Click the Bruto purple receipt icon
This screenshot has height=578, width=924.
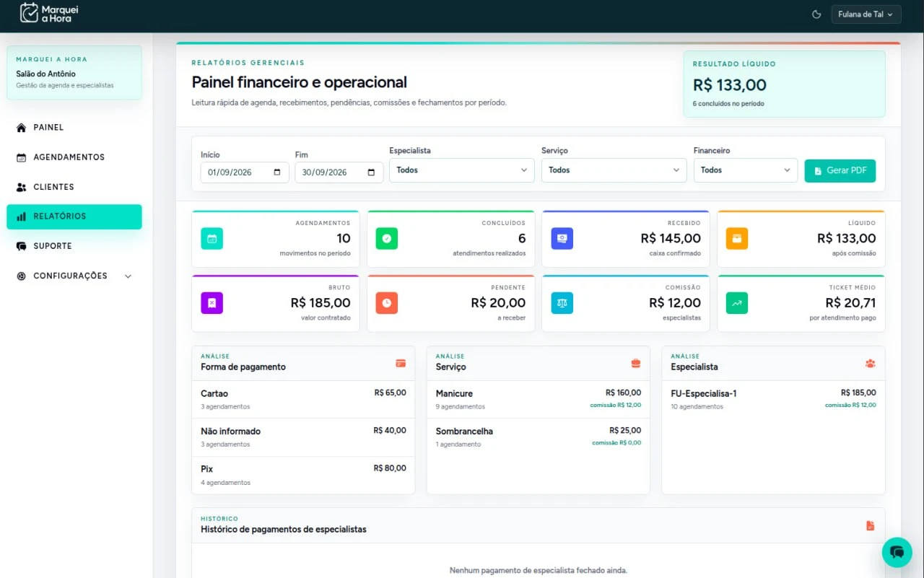(212, 303)
